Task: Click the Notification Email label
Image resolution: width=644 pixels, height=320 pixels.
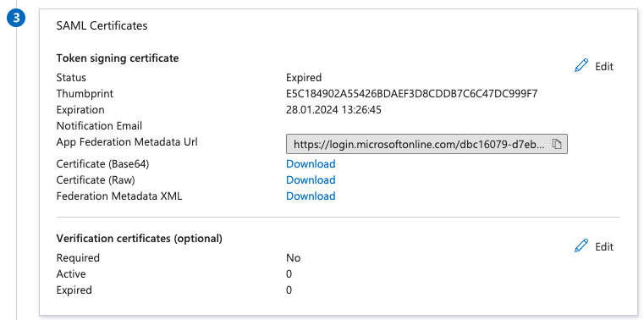Action: pos(99,125)
